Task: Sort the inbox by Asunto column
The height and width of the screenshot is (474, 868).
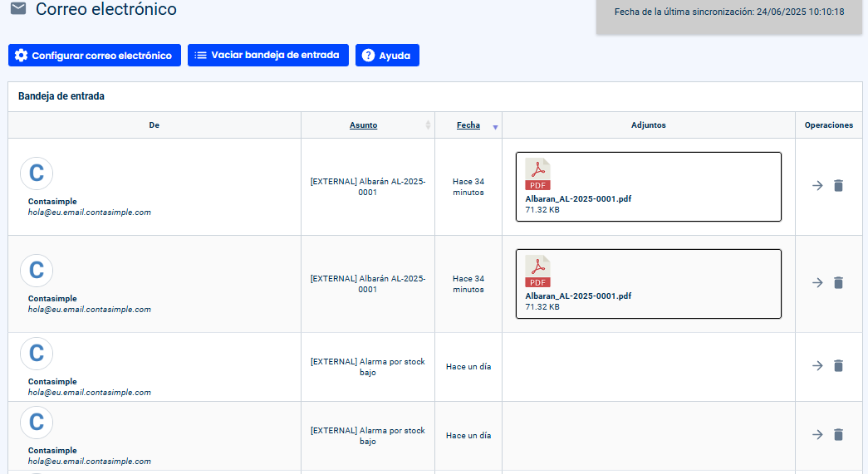Action: click(x=363, y=125)
